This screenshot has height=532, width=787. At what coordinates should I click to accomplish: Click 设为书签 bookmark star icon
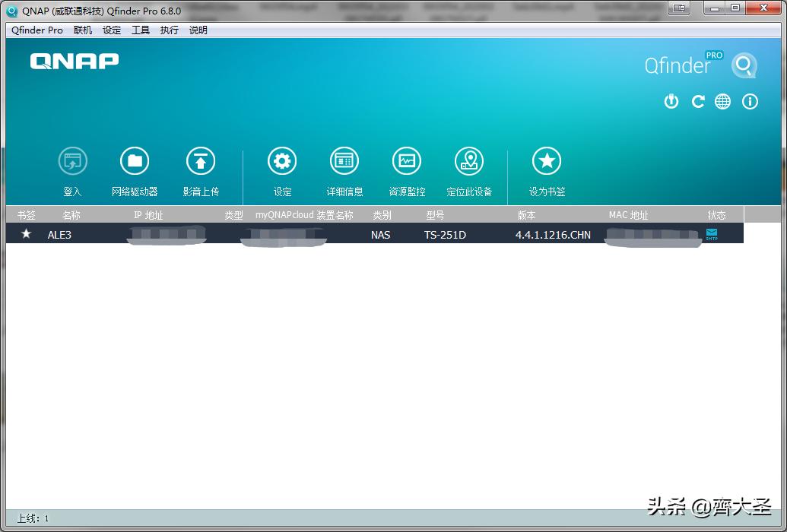[x=547, y=161]
